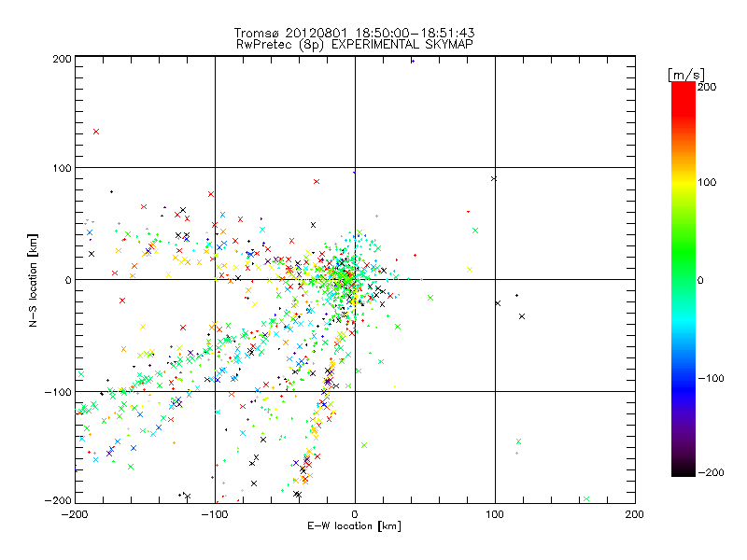Click the x-axis tick label "0"
The height and width of the screenshot is (560, 747).
pyautogui.click(x=355, y=514)
